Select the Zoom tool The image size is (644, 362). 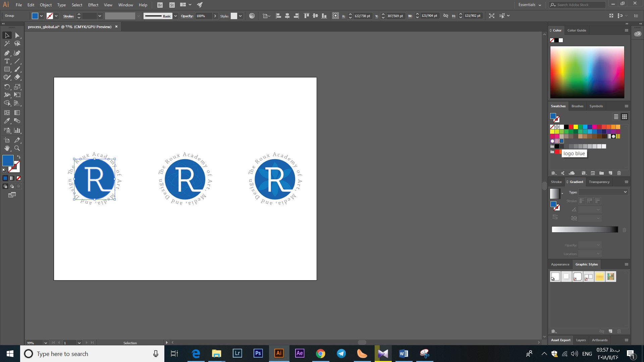[x=17, y=148]
